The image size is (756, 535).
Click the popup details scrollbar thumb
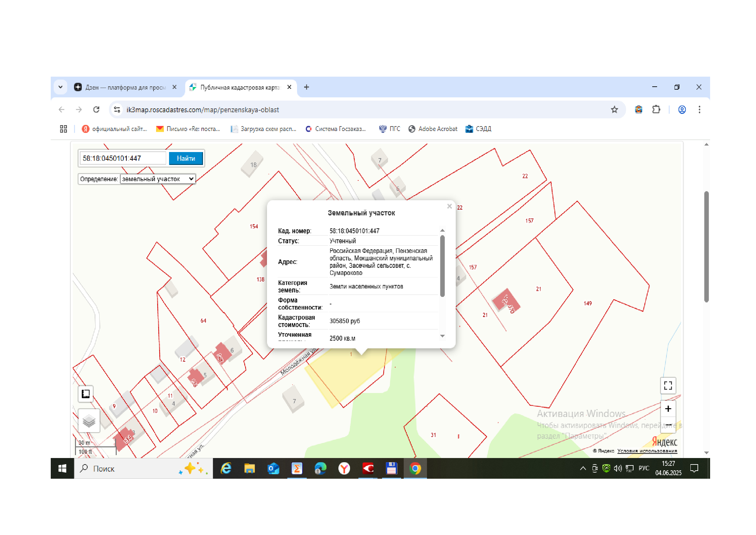point(442,266)
